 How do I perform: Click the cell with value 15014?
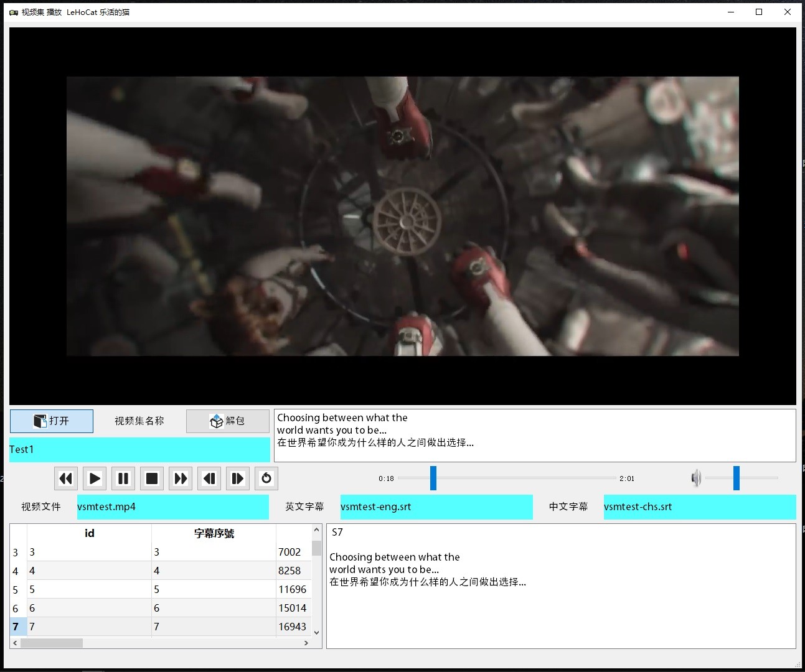(293, 608)
